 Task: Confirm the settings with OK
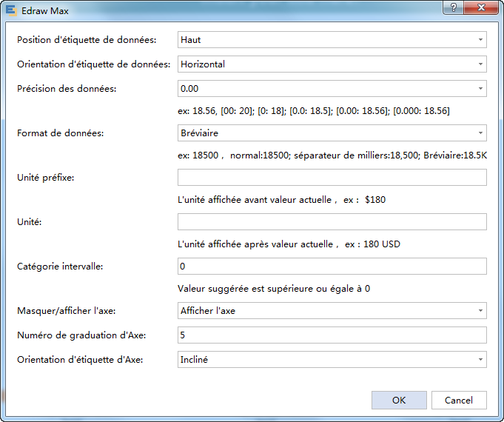pyautogui.click(x=399, y=400)
